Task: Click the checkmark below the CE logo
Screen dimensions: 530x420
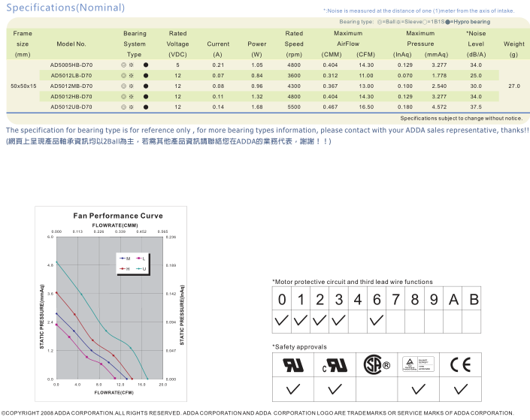Action: (x=461, y=389)
